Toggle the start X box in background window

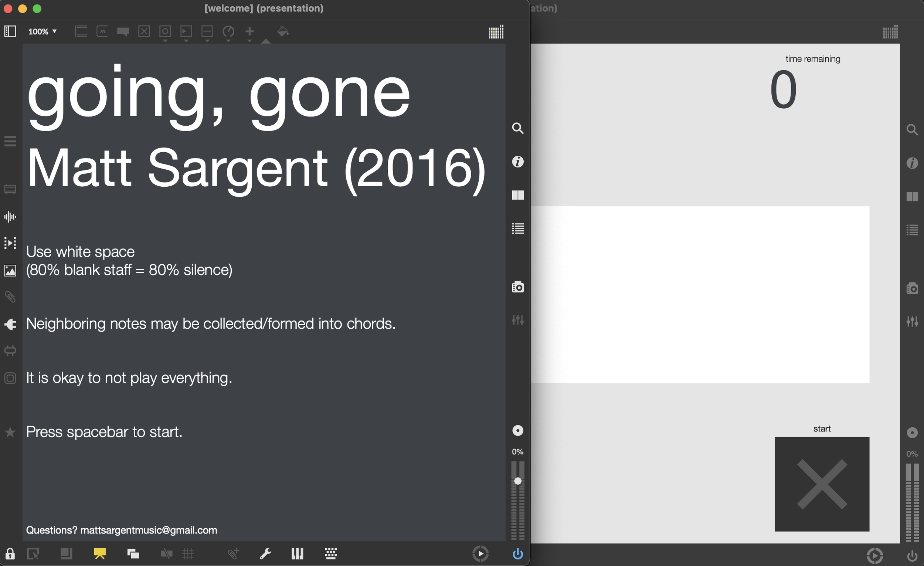[822, 484]
